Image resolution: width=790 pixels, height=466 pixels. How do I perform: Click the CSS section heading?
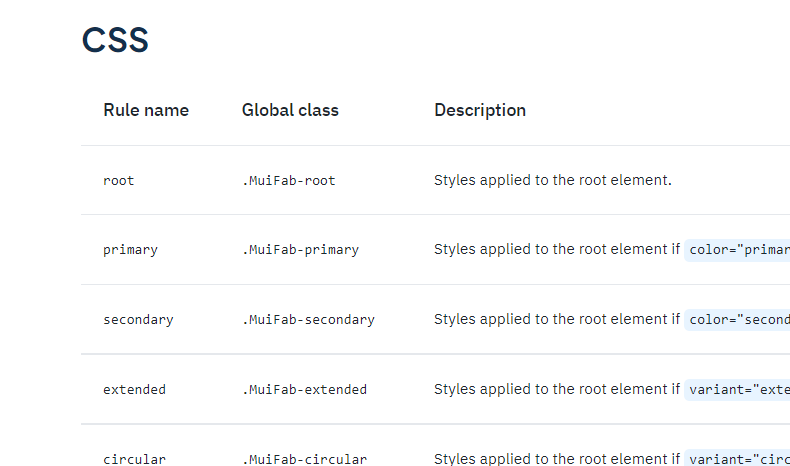(x=115, y=40)
